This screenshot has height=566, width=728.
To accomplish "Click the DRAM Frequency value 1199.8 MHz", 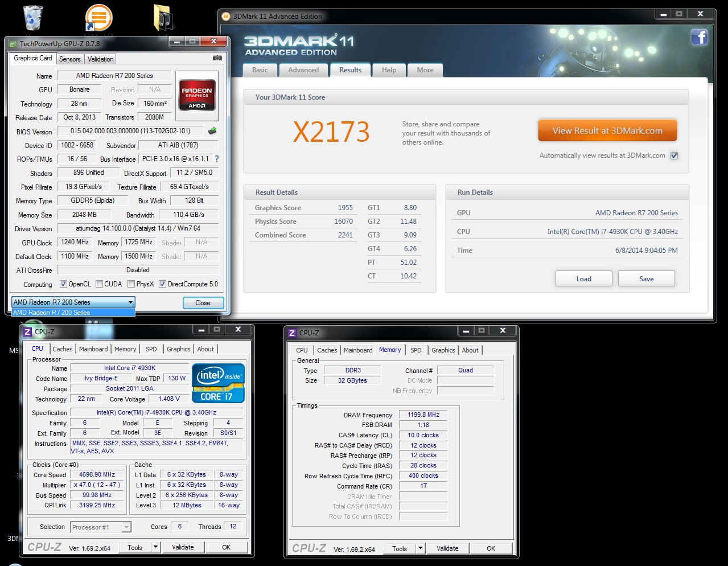I will click(x=423, y=415).
